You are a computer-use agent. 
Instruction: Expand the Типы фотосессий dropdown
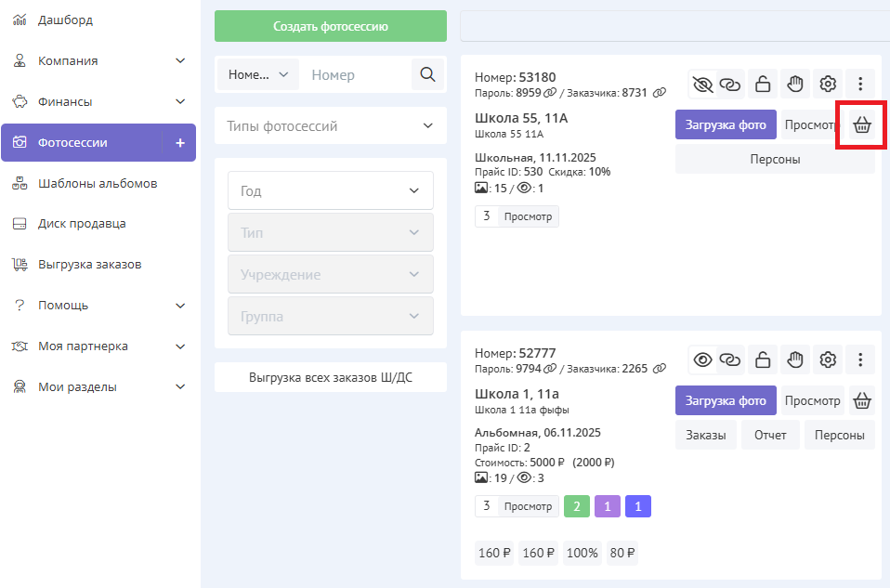point(330,125)
